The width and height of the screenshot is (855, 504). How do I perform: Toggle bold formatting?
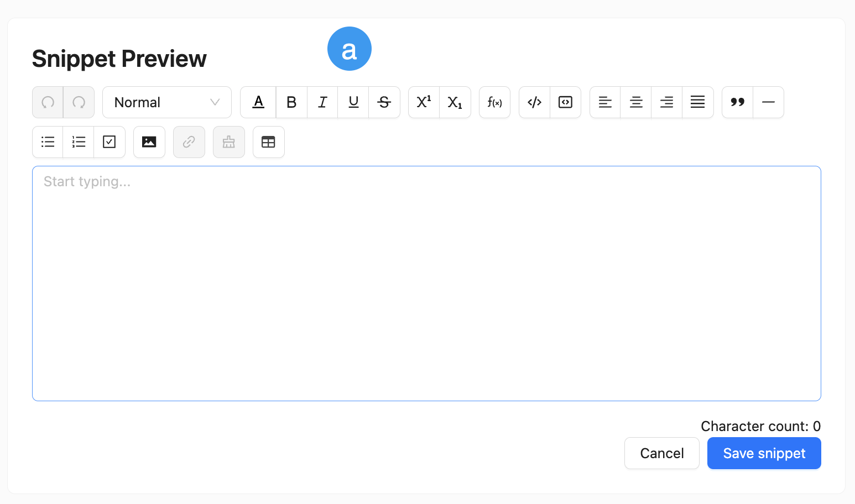pyautogui.click(x=291, y=102)
